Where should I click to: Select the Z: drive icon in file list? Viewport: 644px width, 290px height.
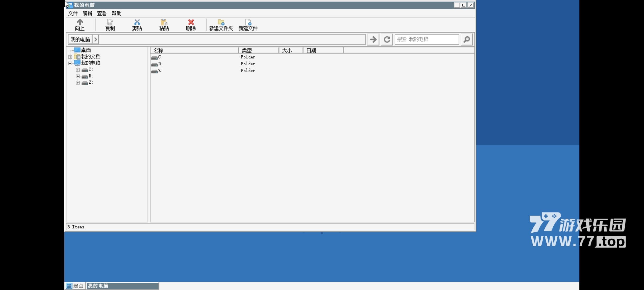tap(155, 71)
